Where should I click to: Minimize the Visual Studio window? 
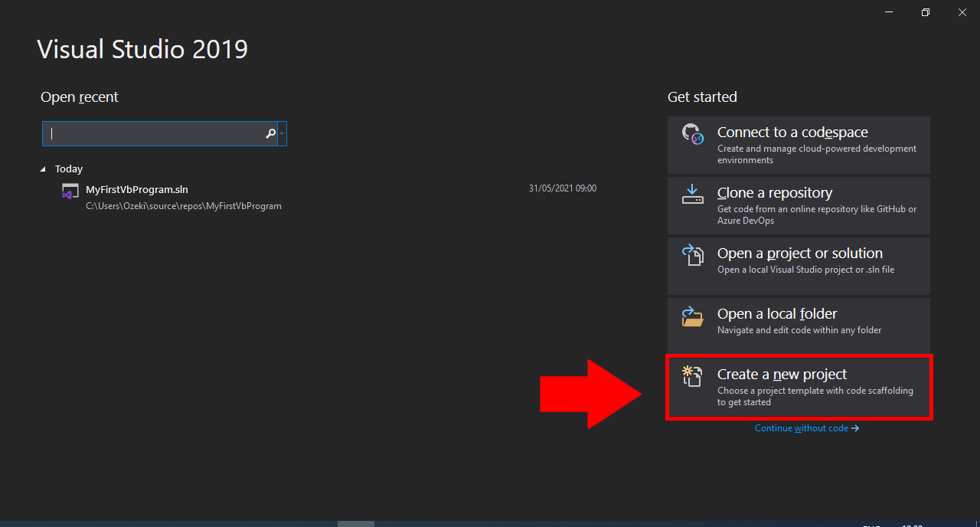(x=889, y=12)
